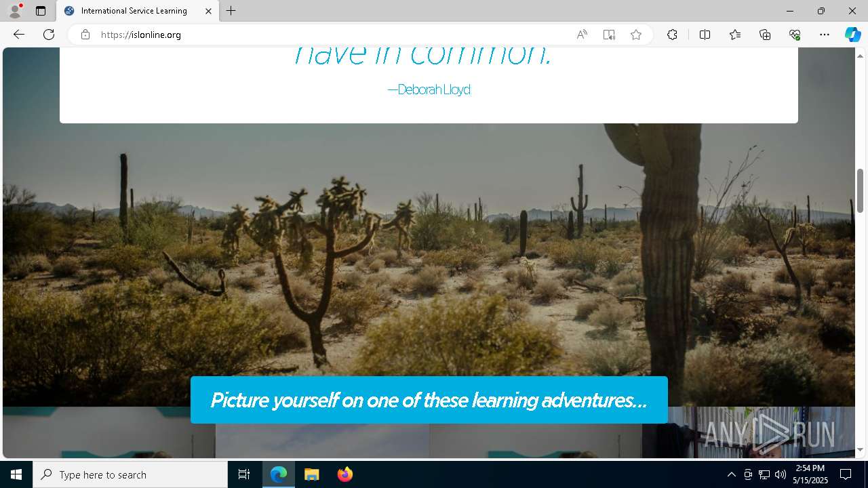View site information lock icon
The height and width of the screenshot is (488, 868).
click(85, 35)
